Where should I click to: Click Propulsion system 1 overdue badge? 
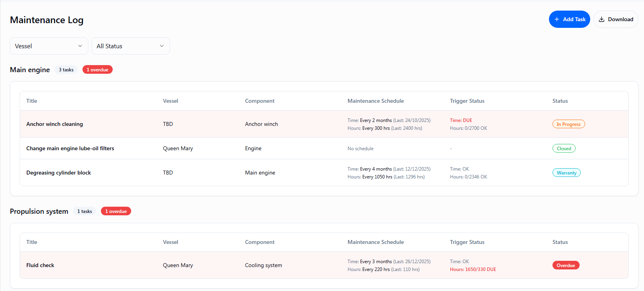point(116,211)
